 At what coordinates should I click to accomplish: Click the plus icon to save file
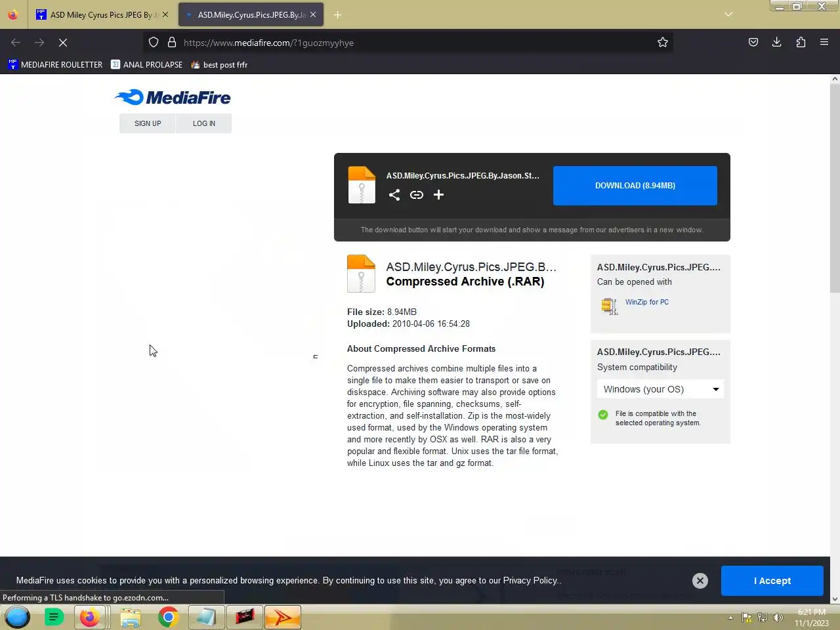point(439,195)
